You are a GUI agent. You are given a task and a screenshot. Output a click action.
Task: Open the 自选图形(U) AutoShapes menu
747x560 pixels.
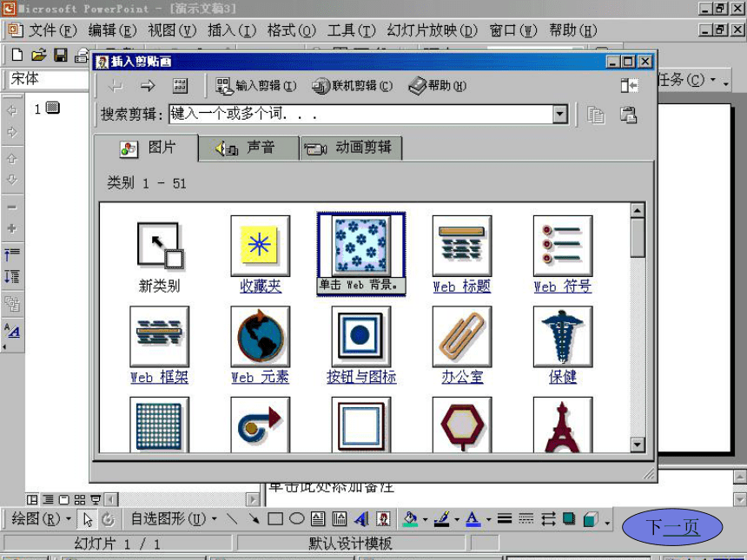[x=174, y=518]
